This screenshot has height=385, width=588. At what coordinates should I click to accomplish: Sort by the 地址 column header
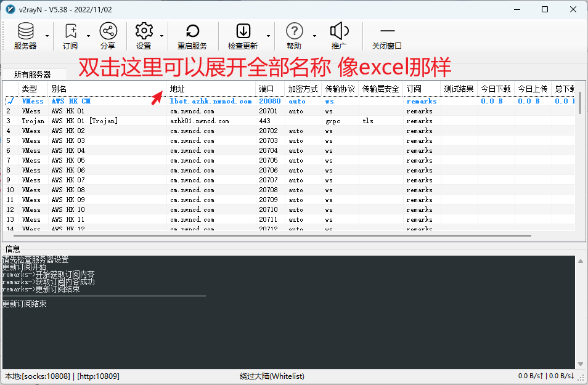(211, 89)
